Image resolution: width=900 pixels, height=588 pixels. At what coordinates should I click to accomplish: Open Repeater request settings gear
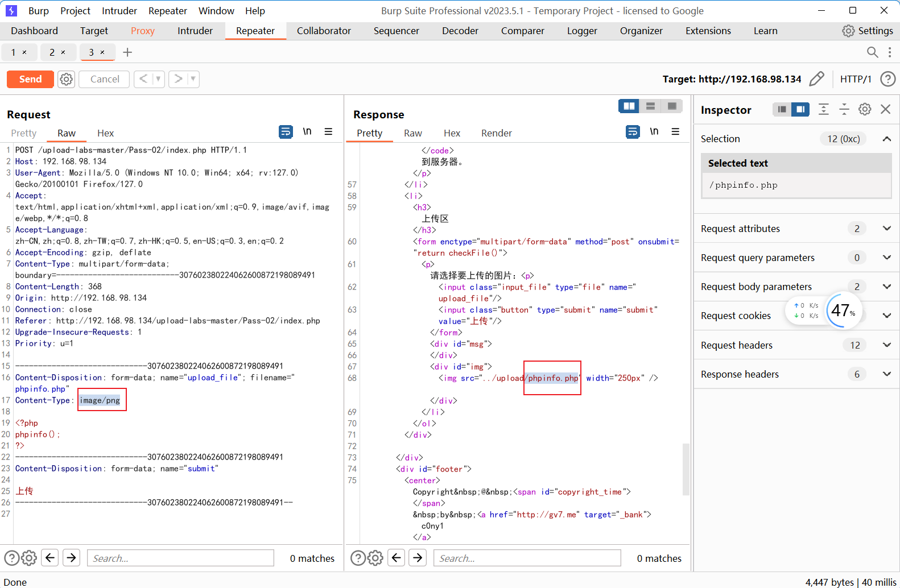67,79
